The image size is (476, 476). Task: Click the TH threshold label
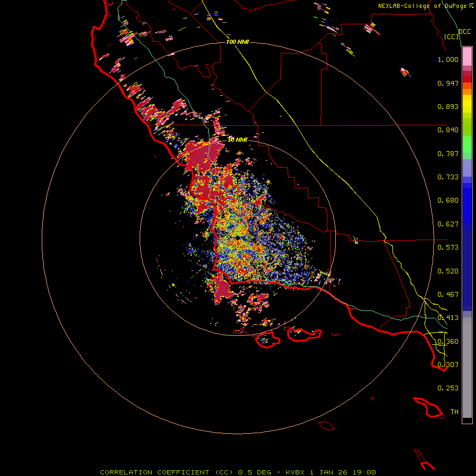[454, 412]
